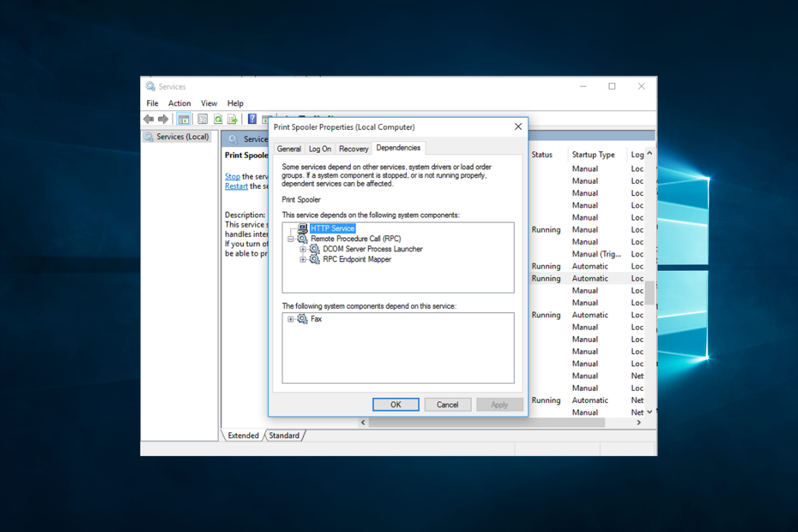Click the blue Help question mark icon
This screenshot has width=798, height=532.
coord(252,119)
